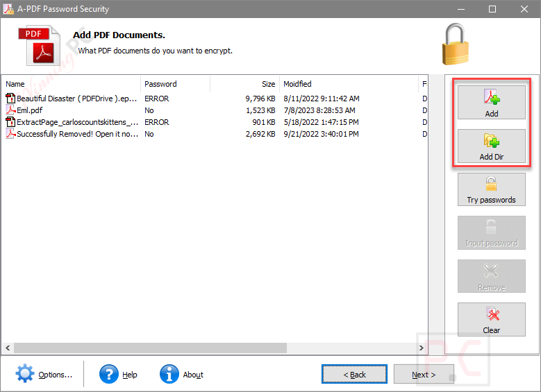Click the scrollbar right arrow
The width and height of the screenshot is (541, 392).
pos(422,348)
